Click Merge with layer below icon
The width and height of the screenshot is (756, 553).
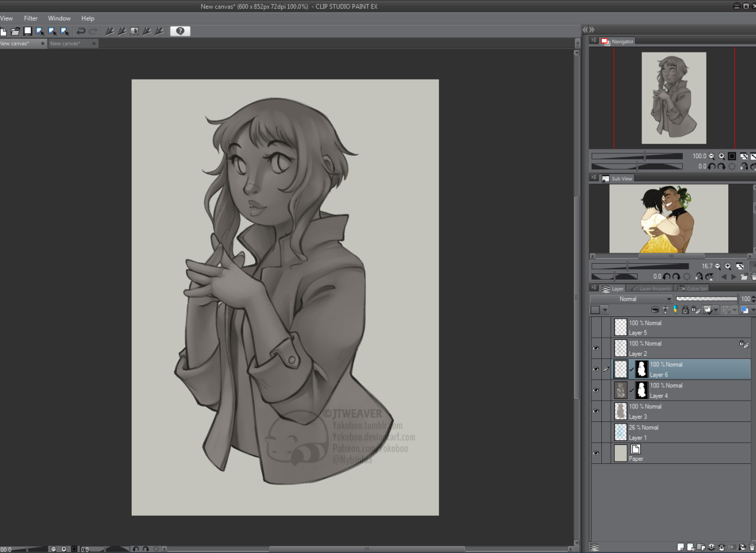point(721,547)
